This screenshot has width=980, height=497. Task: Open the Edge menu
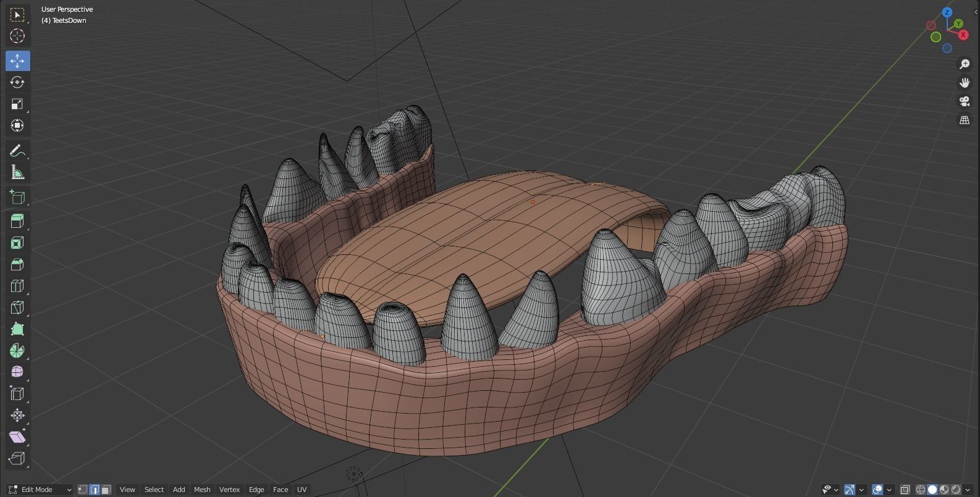pyautogui.click(x=256, y=490)
